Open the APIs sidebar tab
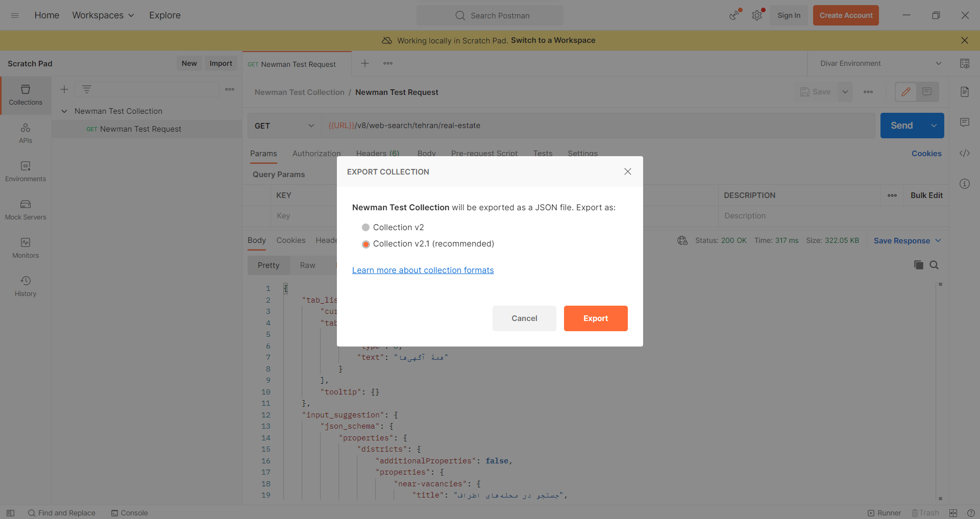The image size is (980, 519). (26, 134)
